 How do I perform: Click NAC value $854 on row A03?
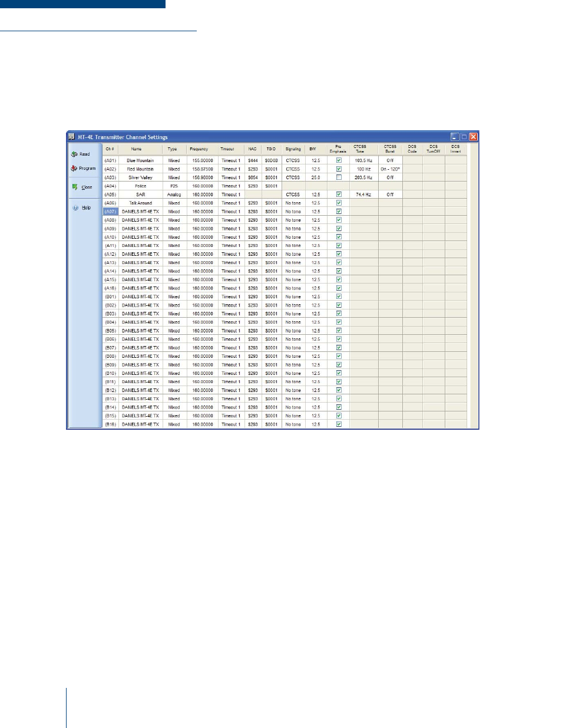pyautogui.click(x=253, y=177)
